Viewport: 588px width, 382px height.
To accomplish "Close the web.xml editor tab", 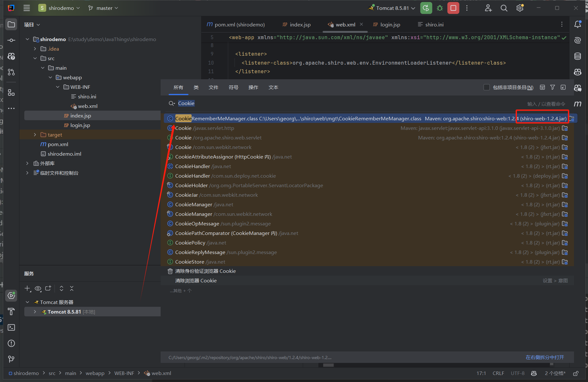I will click(x=361, y=24).
